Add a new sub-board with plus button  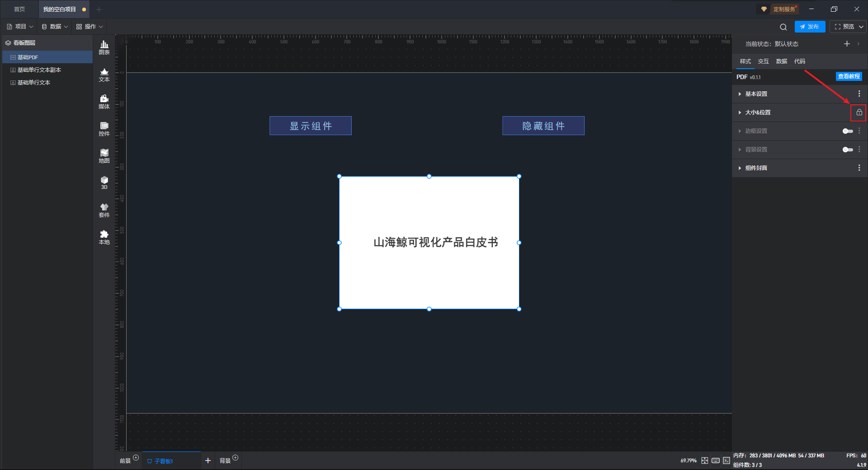pyautogui.click(x=208, y=461)
